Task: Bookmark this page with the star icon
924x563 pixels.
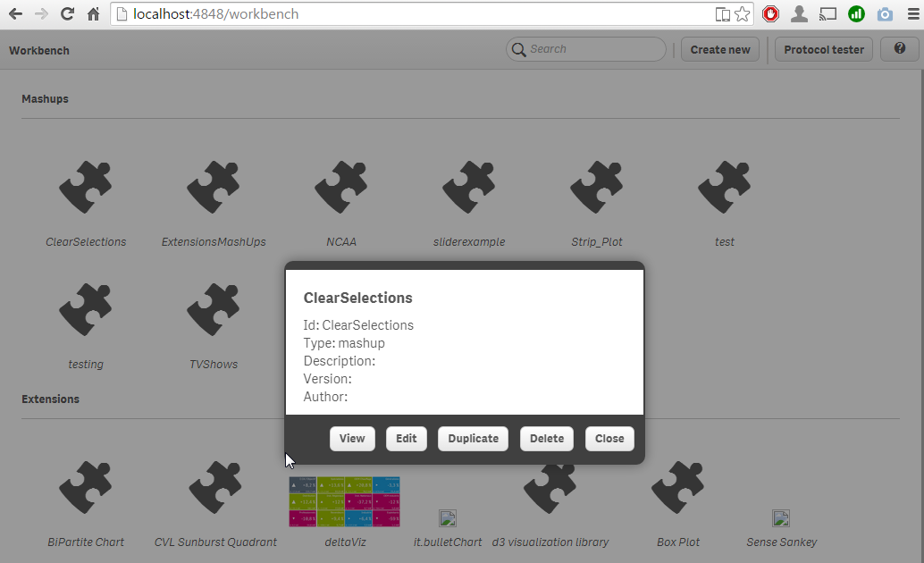Action: (742, 13)
